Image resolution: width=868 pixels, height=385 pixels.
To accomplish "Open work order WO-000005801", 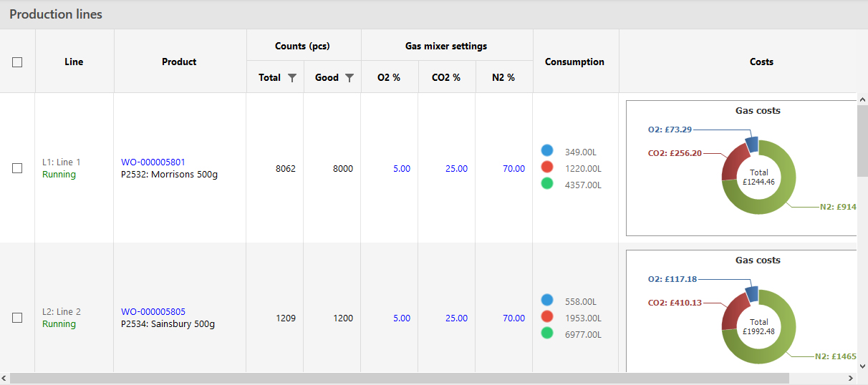I will tap(153, 162).
